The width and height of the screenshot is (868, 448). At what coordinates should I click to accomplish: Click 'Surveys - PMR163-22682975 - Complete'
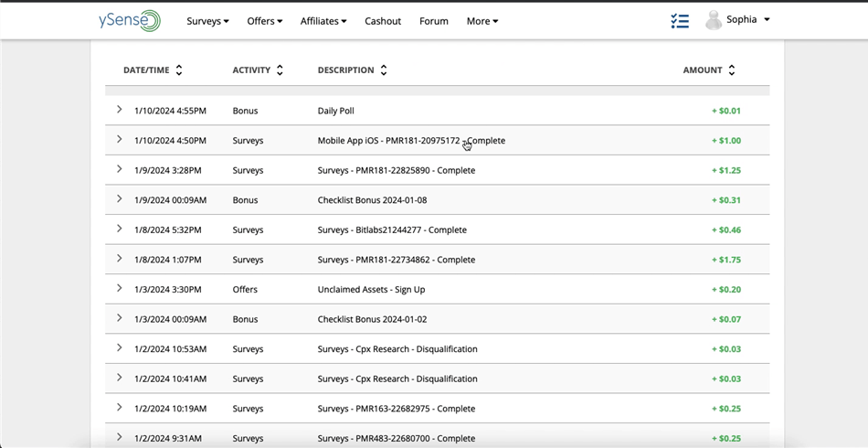pos(397,409)
